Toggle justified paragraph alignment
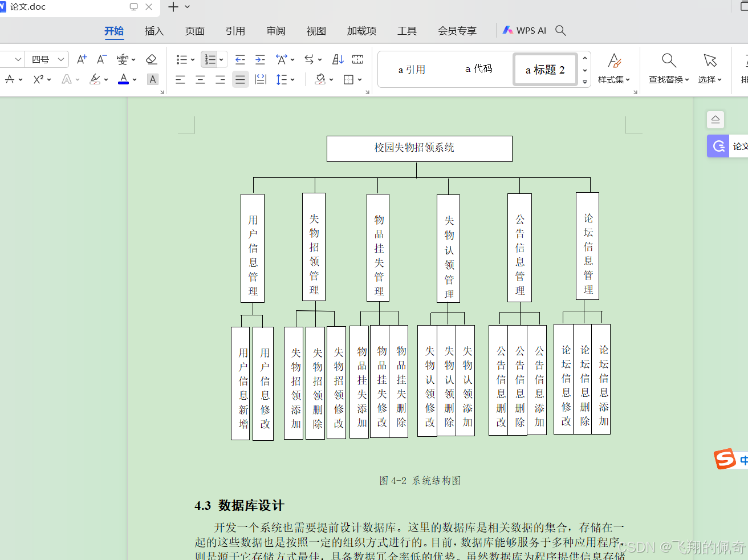 (x=240, y=79)
